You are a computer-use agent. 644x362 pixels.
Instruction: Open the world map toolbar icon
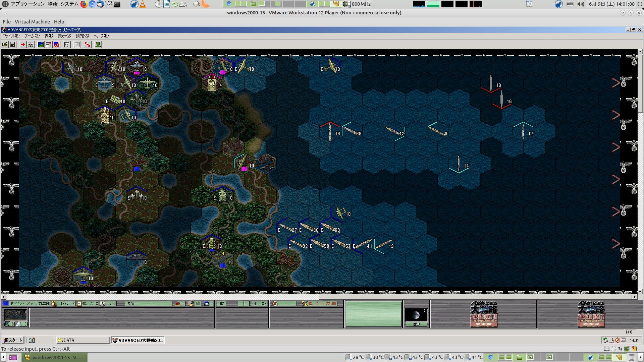41,45
